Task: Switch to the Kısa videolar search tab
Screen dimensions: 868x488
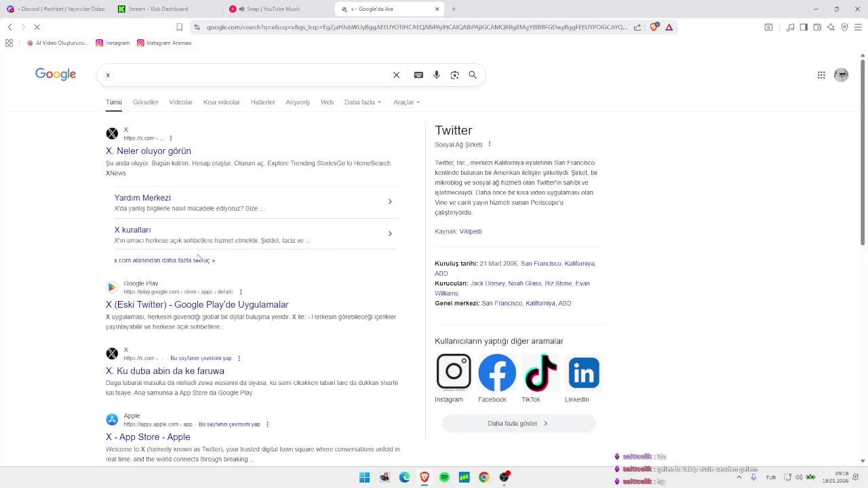Action: [x=222, y=102]
